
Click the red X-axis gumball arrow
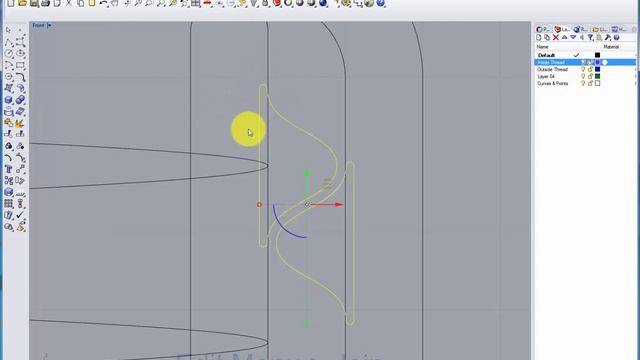(x=339, y=204)
